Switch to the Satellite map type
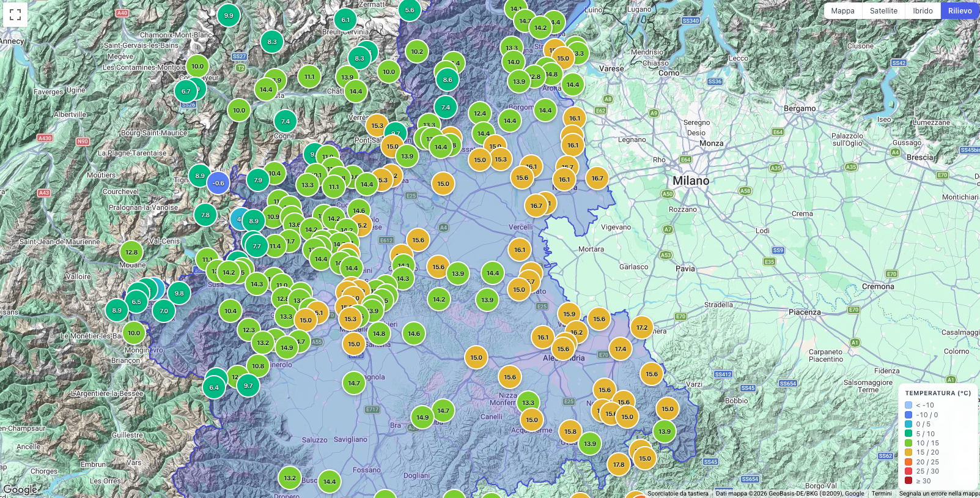The image size is (980, 498). pyautogui.click(x=883, y=11)
